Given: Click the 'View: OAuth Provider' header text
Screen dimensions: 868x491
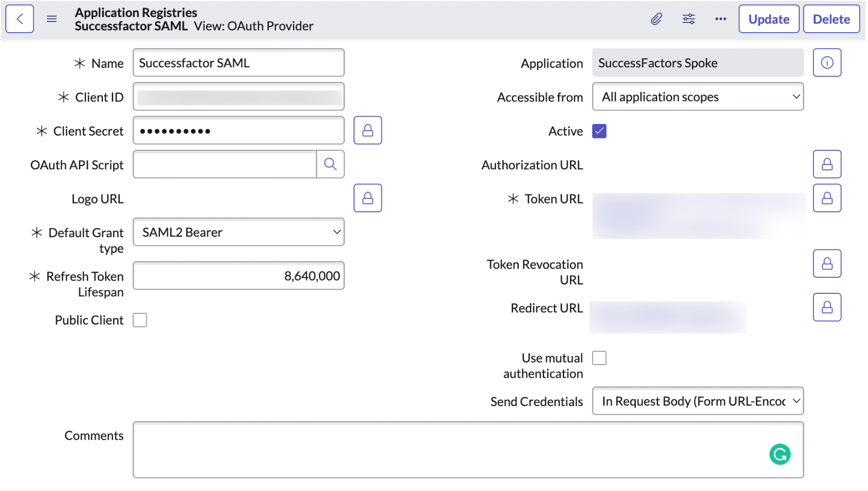Looking at the screenshot, I should pos(254,26).
